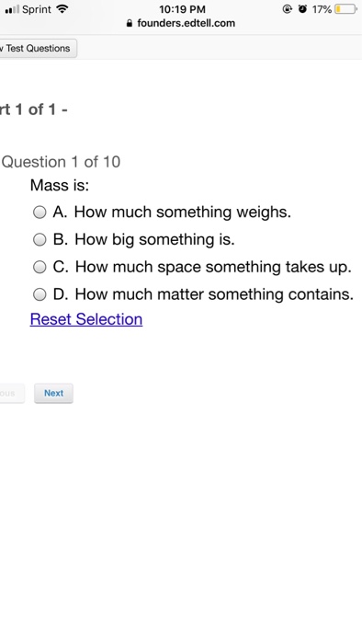This screenshot has height=644, width=362.
Task: Click the 'How big something is' answer text
Action: (x=154, y=239)
